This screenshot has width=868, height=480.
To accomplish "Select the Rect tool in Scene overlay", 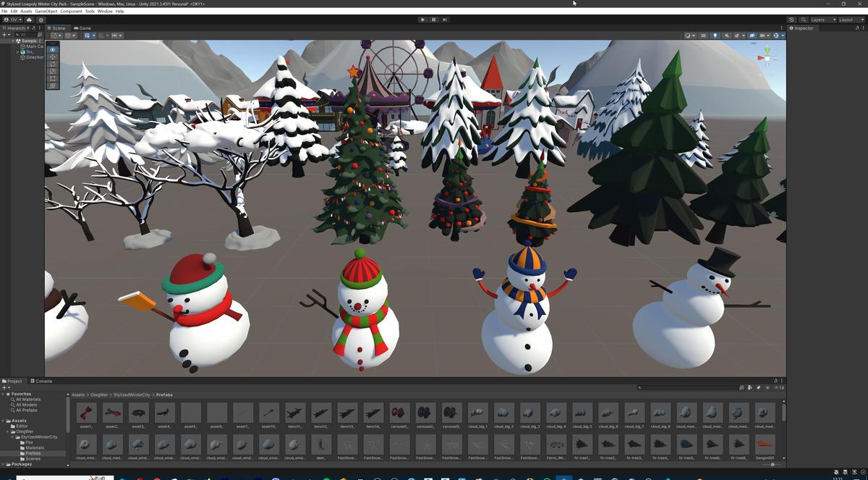I will click(52, 78).
